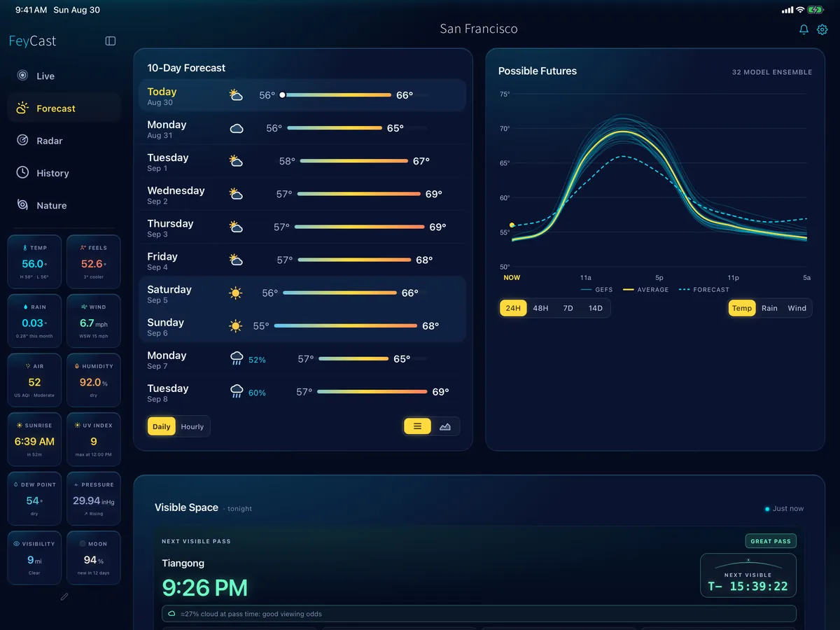
Task: Click Monday Sep 7 rain icon
Action: (237, 358)
